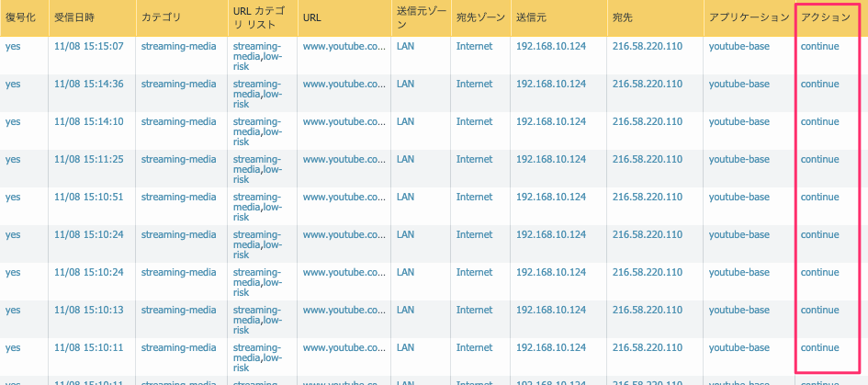Click the 宛先ゾーン column header
Viewport: 868px width, 385px height.
[480, 17]
